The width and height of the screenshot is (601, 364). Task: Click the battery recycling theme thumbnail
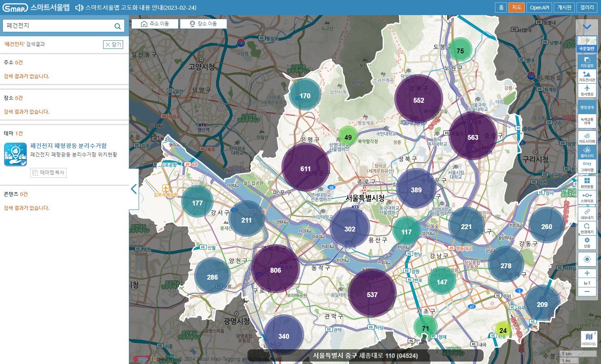[15, 154]
